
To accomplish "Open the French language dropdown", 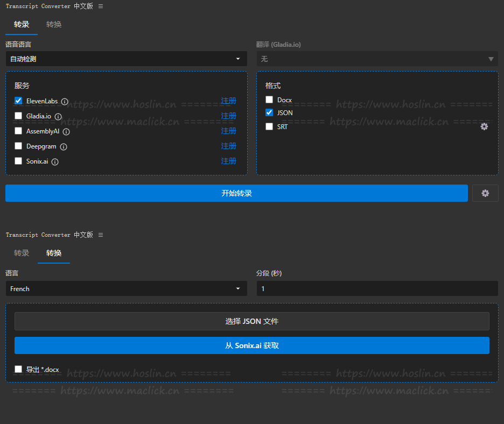I will [x=127, y=288].
